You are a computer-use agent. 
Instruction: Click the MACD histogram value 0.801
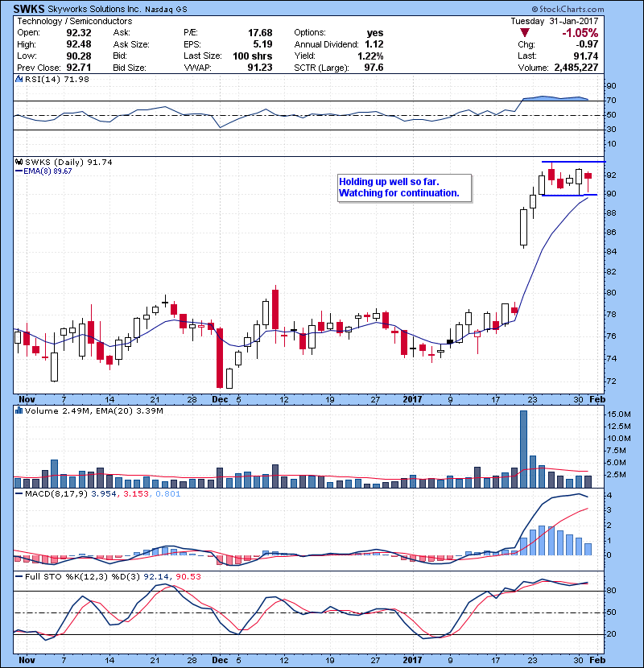pos(168,494)
